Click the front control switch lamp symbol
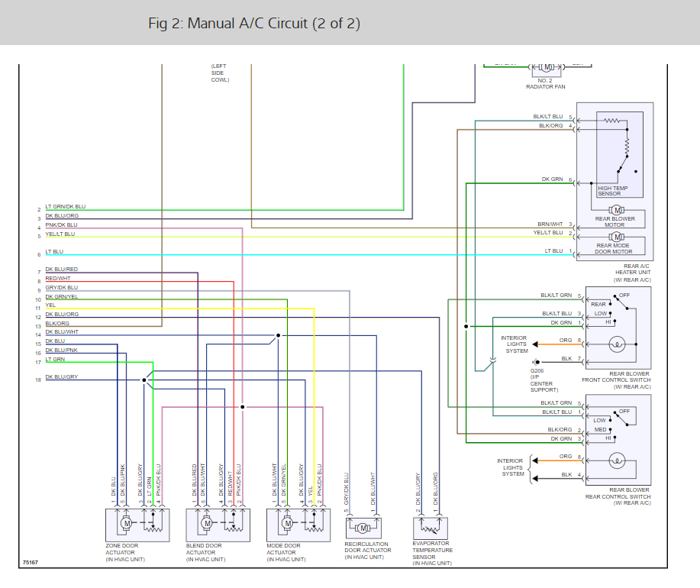Viewport: 700px width, 588px height. pos(617,344)
